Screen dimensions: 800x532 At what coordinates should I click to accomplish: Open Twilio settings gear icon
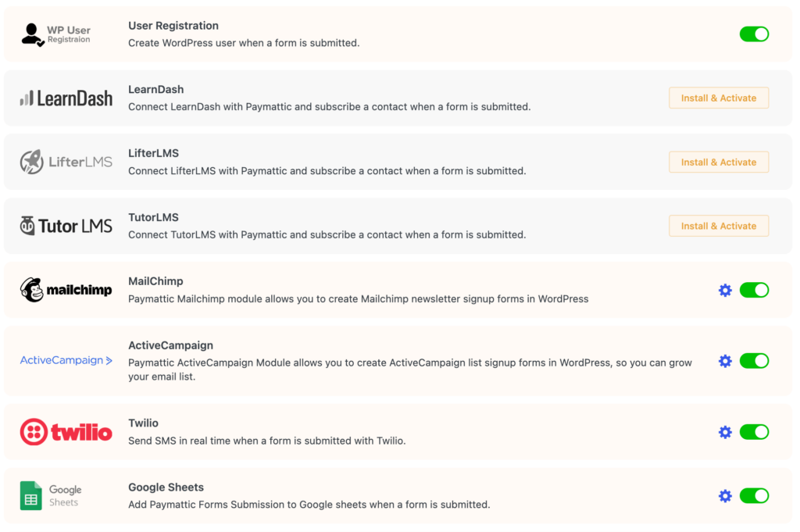[x=725, y=432]
